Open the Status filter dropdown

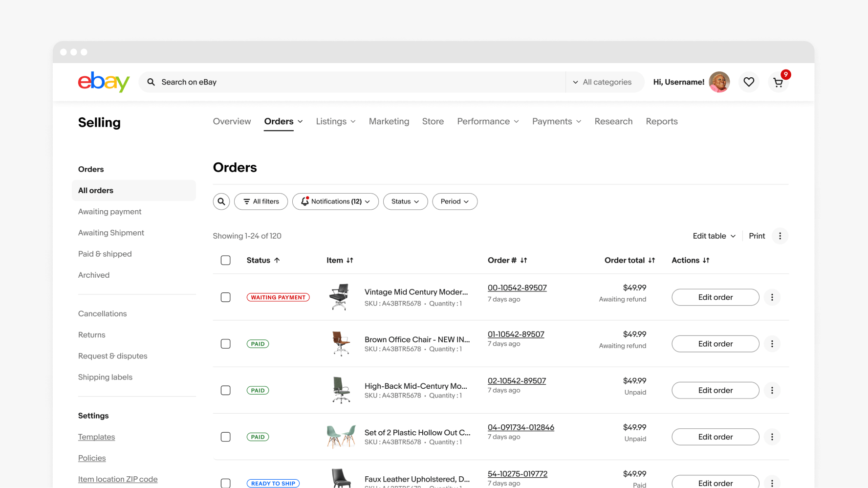click(405, 201)
